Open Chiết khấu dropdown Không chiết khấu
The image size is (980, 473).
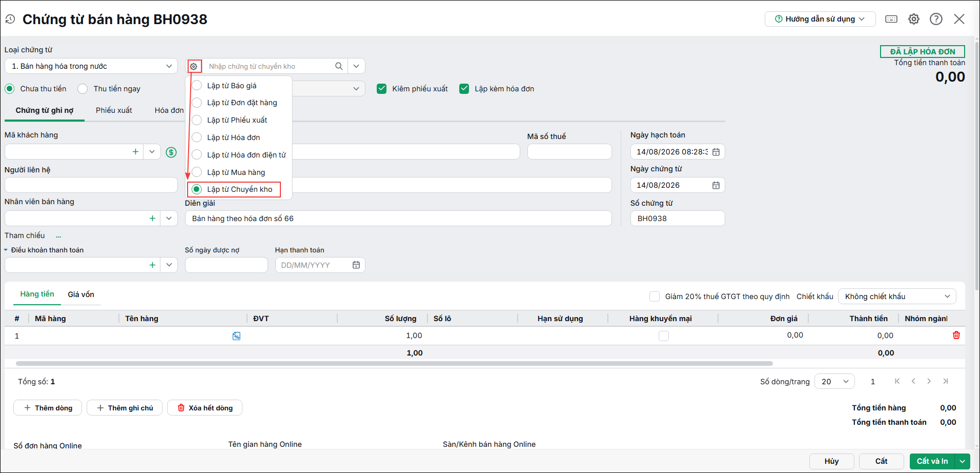[897, 297]
